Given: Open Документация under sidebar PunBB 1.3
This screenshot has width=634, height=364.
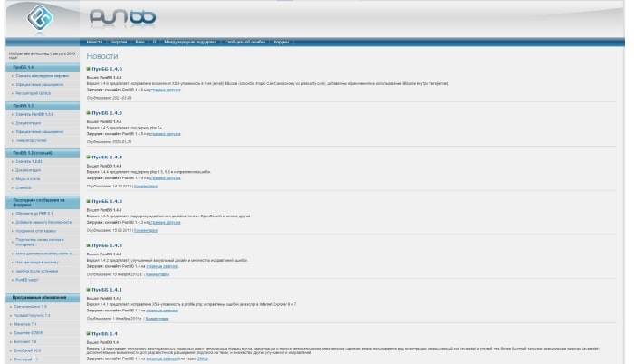Looking at the screenshot, I should (28, 123).
